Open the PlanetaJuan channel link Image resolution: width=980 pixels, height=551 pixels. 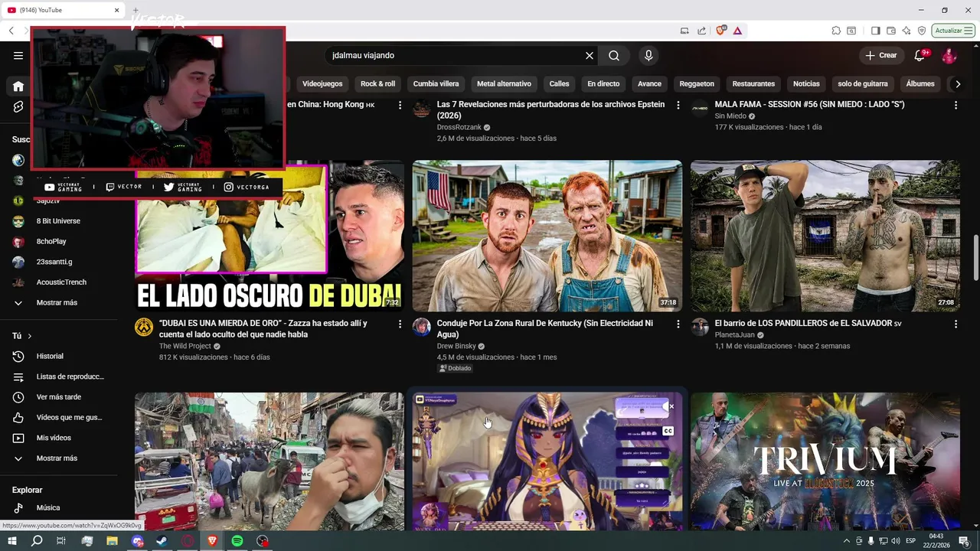click(x=734, y=335)
